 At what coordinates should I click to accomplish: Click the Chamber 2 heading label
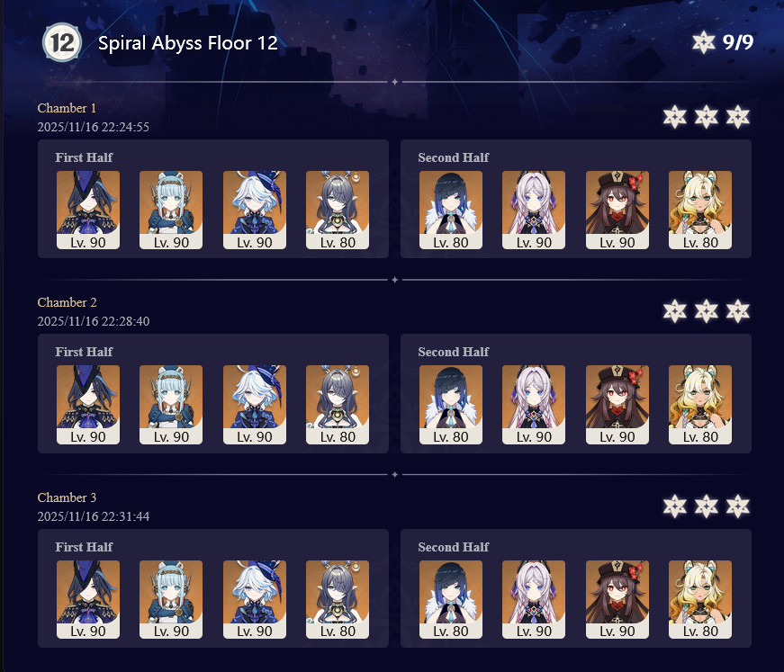click(67, 302)
